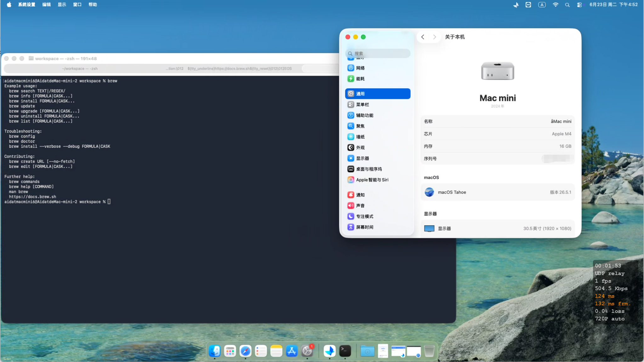The width and height of the screenshot is (644, 362).
Task: Open Finder from the Dock
Action: click(214, 351)
